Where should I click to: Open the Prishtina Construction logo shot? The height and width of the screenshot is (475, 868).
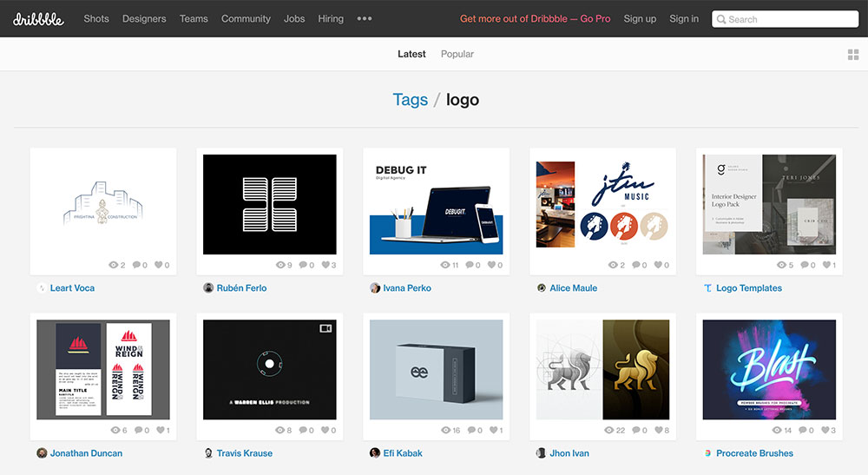click(x=103, y=204)
